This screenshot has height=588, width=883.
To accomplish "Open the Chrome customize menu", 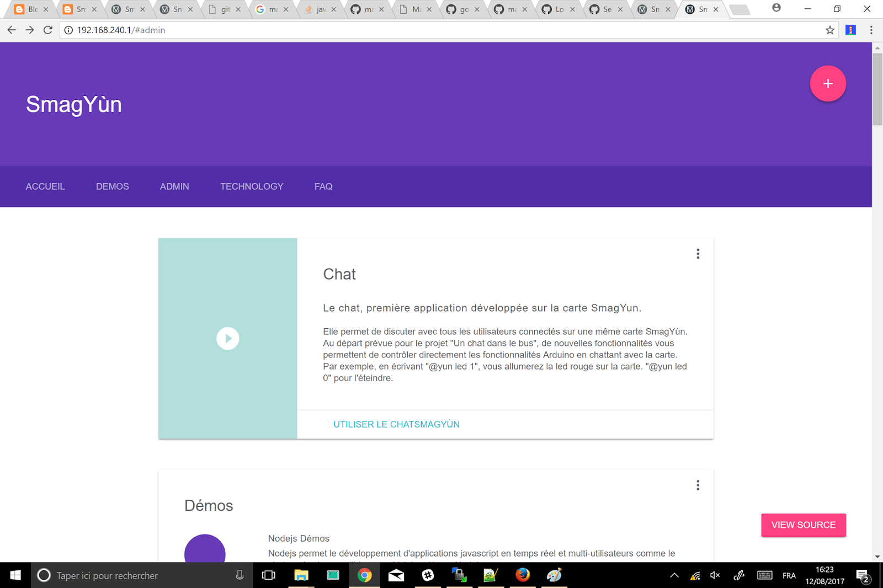I will [x=871, y=30].
